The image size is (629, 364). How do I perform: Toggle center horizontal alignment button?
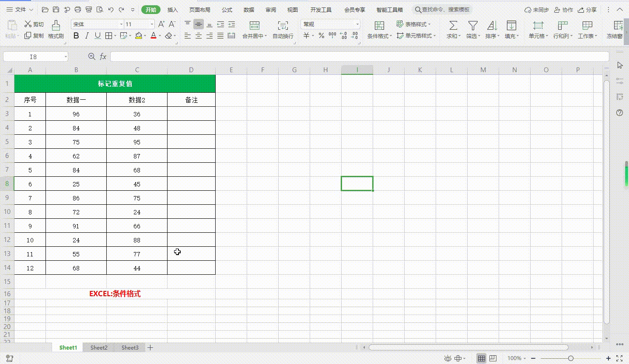click(x=199, y=36)
